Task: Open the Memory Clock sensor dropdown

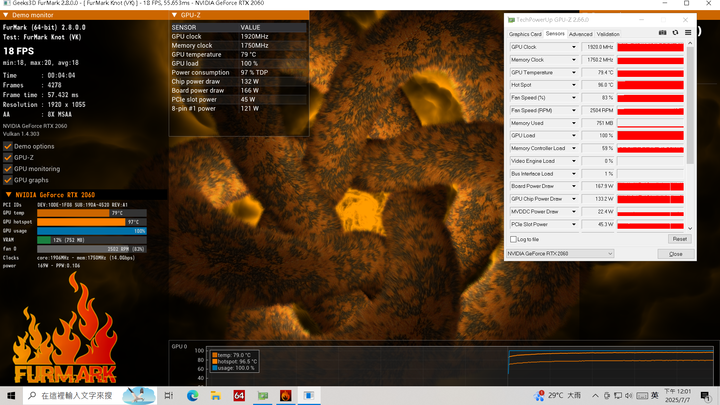Action: coord(574,60)
